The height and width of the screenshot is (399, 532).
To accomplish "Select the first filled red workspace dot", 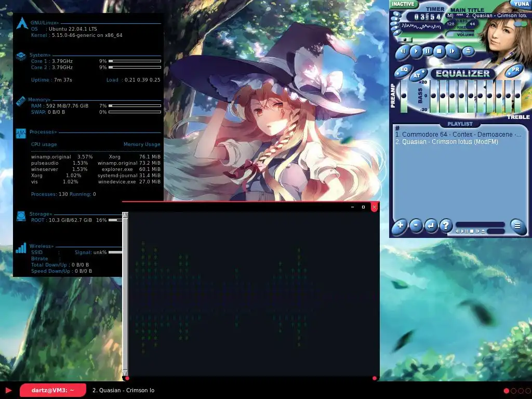I will coord(506,391).
